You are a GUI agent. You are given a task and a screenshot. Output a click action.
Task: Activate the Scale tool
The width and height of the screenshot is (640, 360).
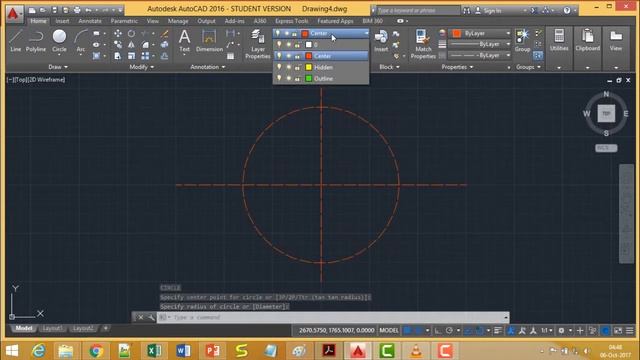click(x=131, y=56)
